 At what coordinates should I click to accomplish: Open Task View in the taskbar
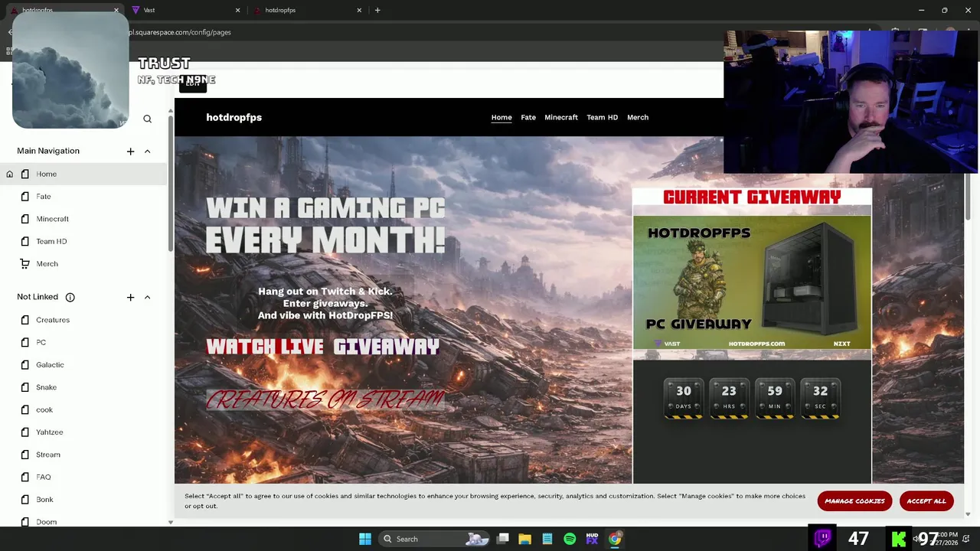pos(502,539)
